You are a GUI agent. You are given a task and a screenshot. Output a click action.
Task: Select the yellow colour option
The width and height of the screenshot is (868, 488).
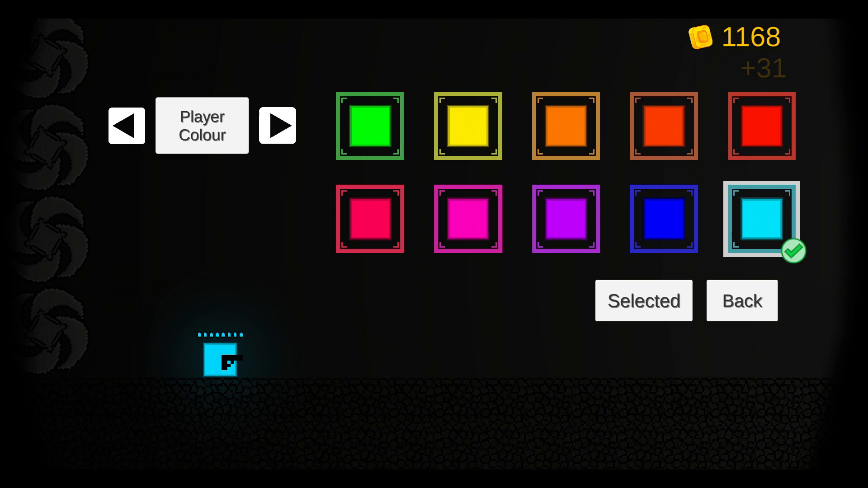[468, 125]
